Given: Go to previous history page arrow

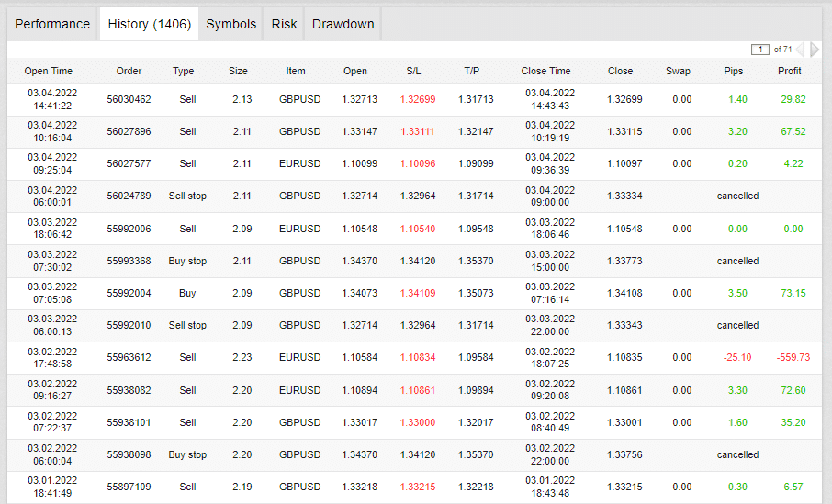Looking at the screenshot, I should point(800,50).
